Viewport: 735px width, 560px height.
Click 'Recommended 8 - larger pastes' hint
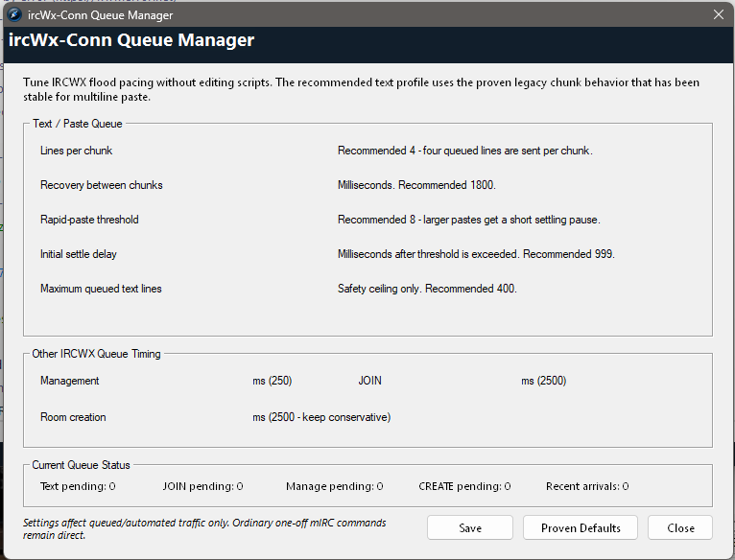pyautogui.click(x=469, y=220)
